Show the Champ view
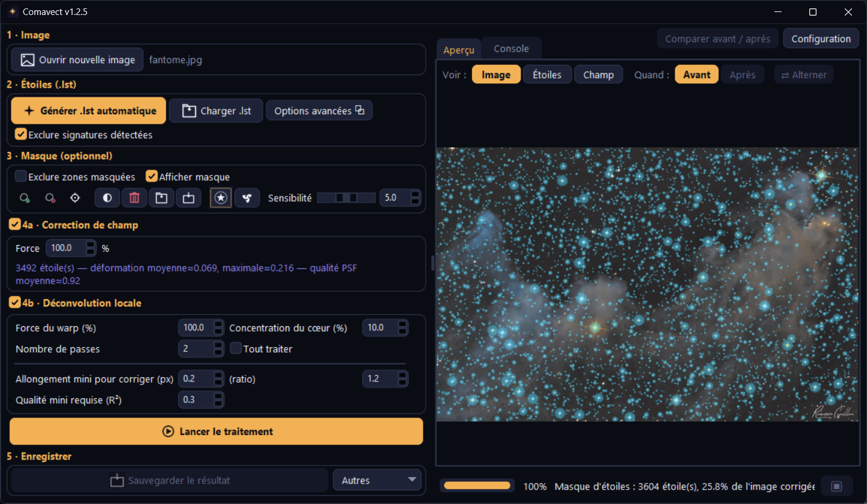The height and width of the screenshot is (504, 867). [x=598, y=74]
